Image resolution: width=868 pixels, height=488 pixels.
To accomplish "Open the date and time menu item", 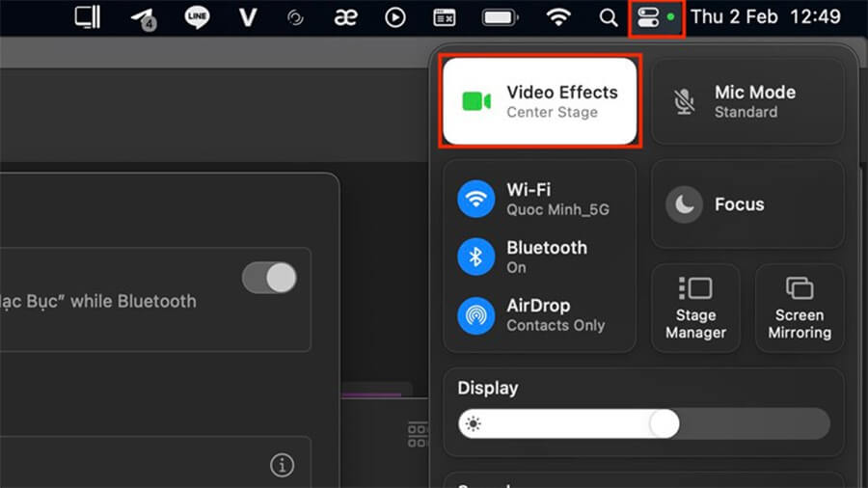I will pyautogui.click(x=766, y=17).
